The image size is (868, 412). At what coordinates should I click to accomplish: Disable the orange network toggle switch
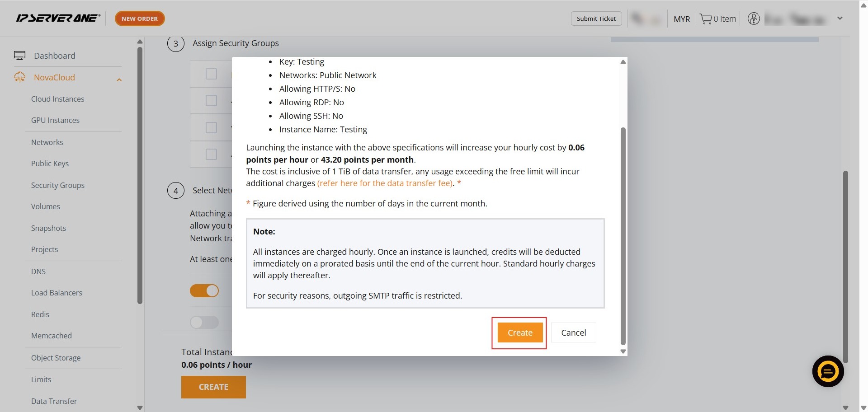204,290
